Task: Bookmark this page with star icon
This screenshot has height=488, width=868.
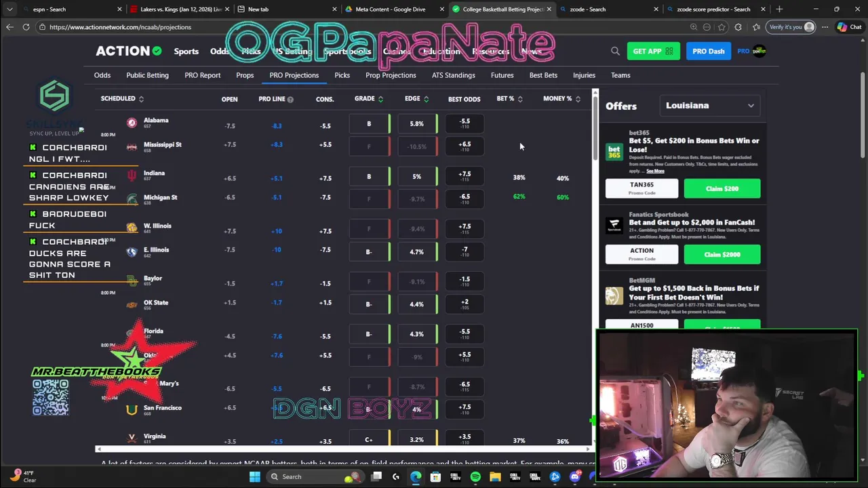Action: click(x=721, y=27)
